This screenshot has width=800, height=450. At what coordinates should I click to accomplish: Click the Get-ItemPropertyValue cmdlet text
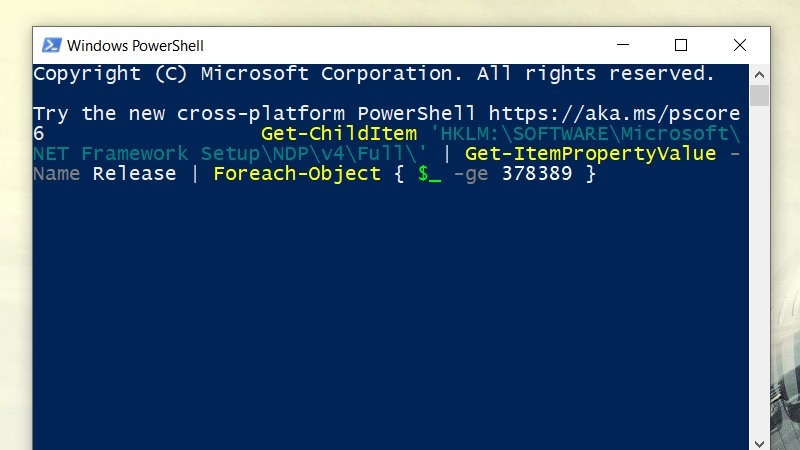(x=590, y=153)
